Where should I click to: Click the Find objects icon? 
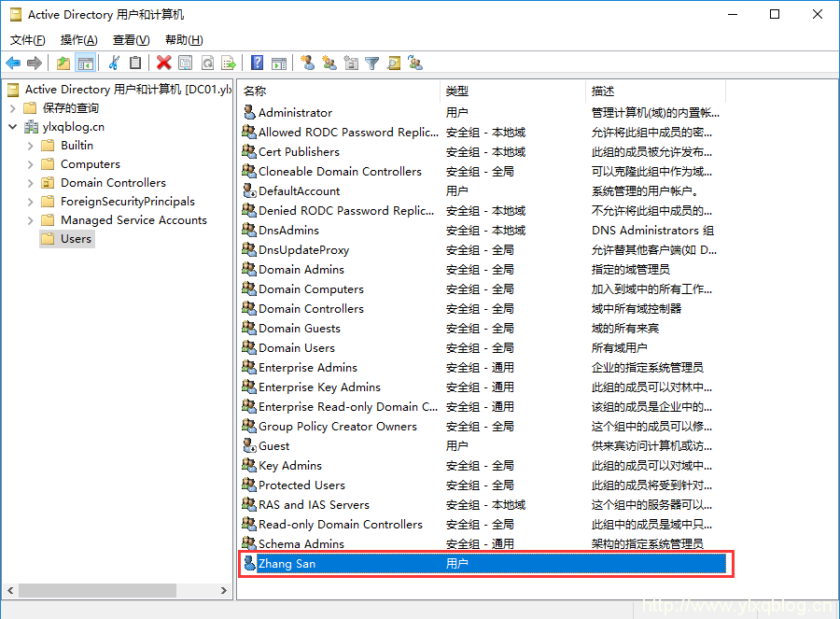point(394,63)
